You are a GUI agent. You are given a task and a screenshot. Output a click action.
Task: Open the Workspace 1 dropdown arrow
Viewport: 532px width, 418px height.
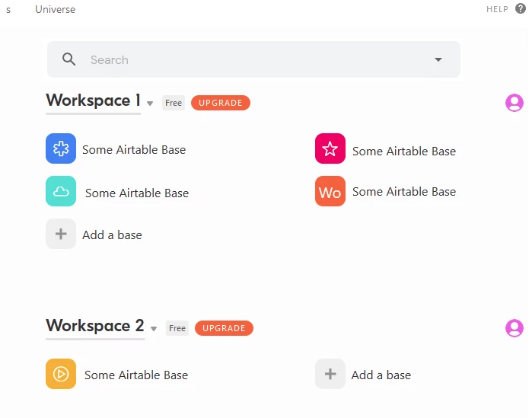pyautogui.click(x=150, y=104)
